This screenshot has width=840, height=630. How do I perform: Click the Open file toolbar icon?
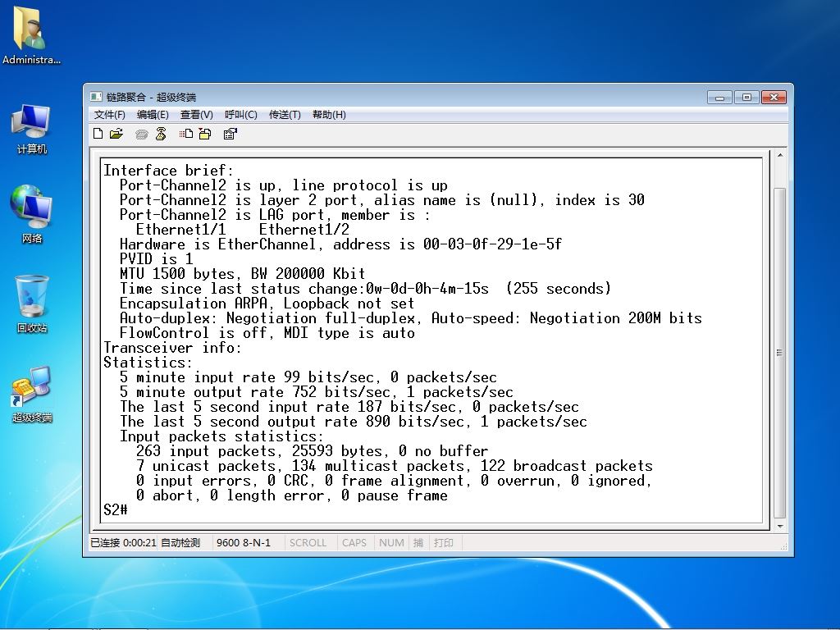click(116, 134)
